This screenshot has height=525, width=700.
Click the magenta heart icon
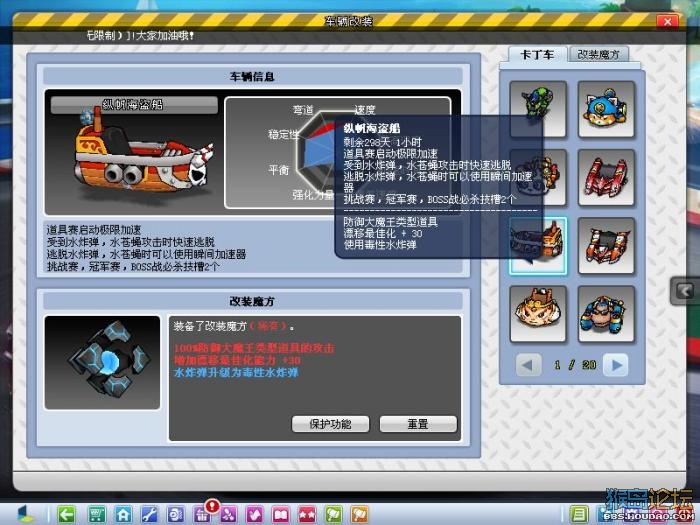click(255, 515)
